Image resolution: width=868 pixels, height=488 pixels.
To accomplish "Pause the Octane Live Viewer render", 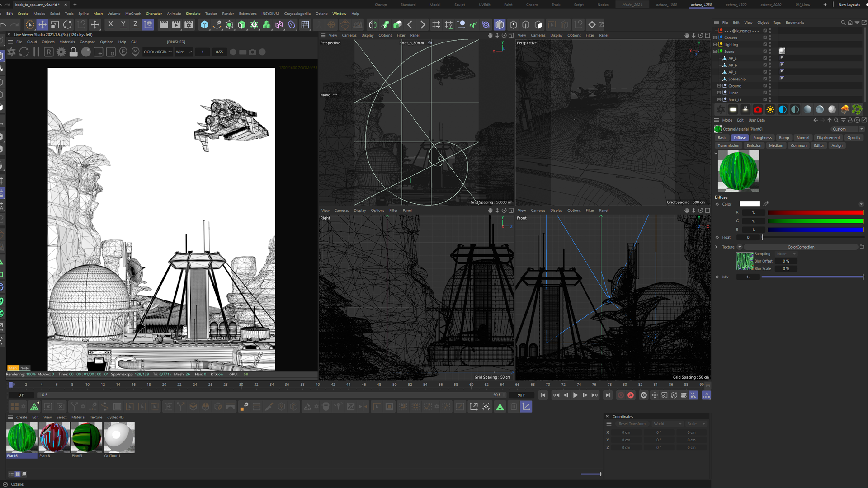I will (x=36, y=52).
